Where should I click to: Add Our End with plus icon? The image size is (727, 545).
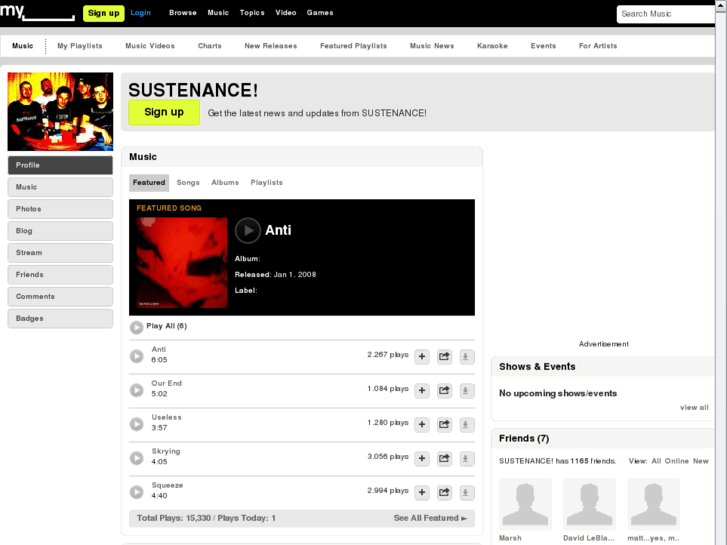422,391
